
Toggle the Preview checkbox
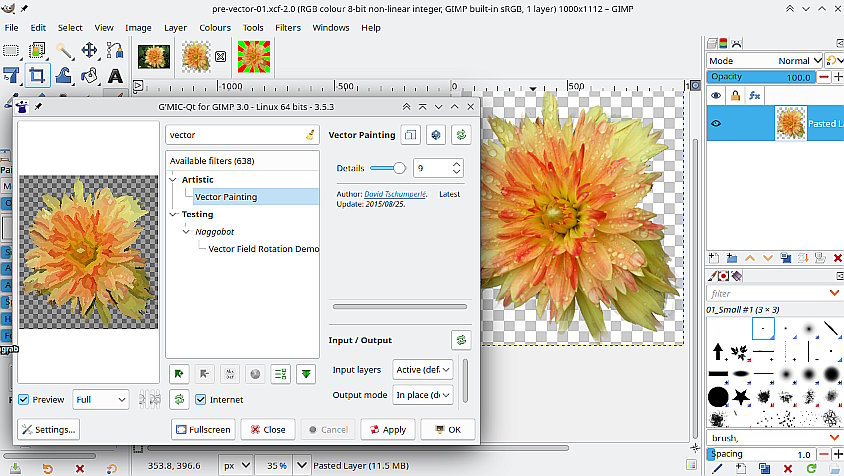click(x=24, y=400)
